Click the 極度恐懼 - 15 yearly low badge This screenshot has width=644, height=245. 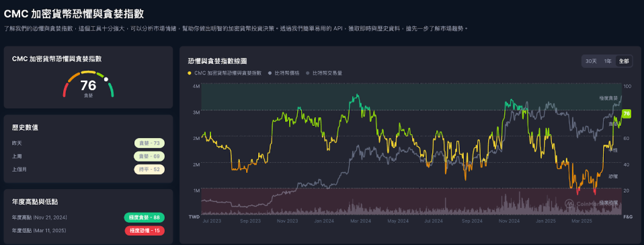[x=144, y=231]
